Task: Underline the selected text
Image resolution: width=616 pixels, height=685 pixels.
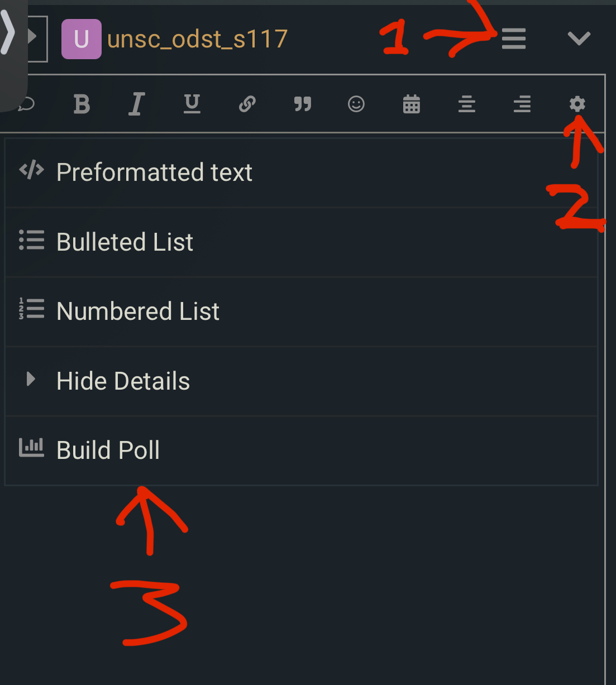Action: tap(192, 104)
